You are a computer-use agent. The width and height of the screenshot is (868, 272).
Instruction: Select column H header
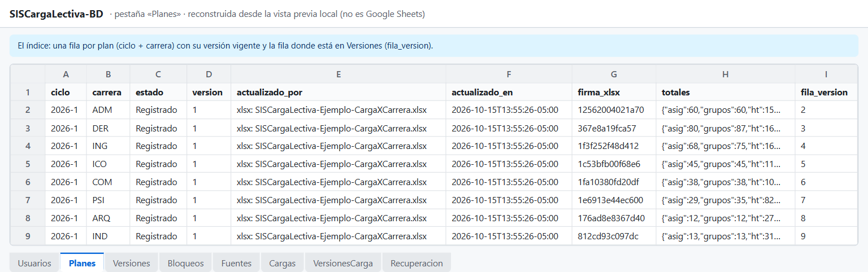[726, 74]
